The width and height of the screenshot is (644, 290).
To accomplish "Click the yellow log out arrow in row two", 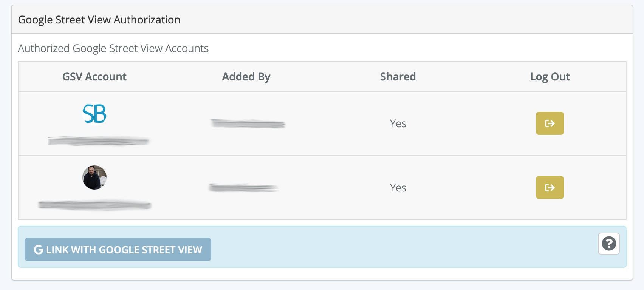I will tap(550, 187).
